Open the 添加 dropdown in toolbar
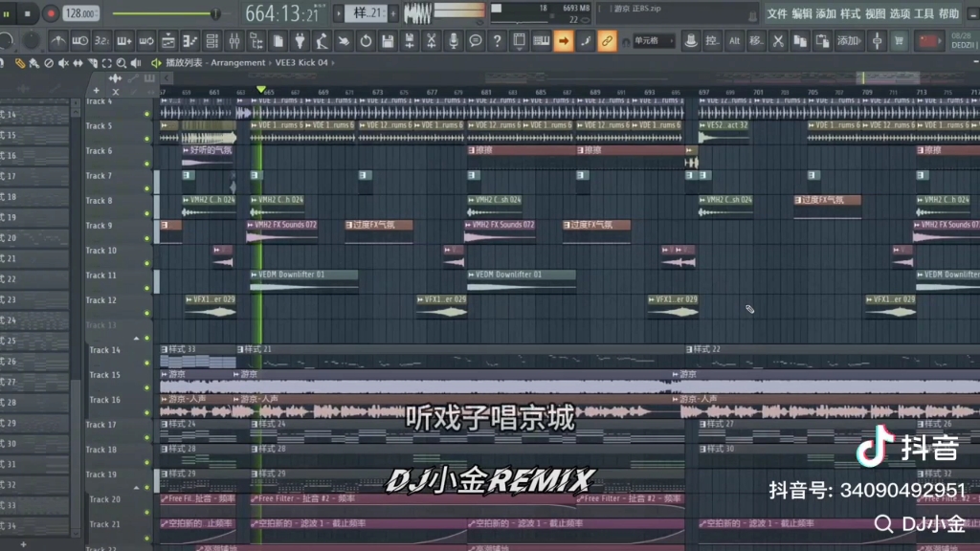Viewport: 980px width, 551px height. 850,41
